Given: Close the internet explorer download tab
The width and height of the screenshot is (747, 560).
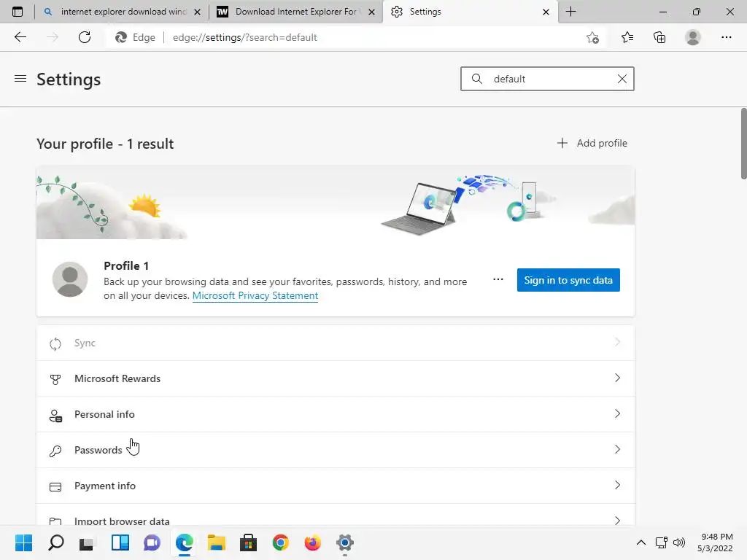Looking at the screenshot, I should (197, 12).
